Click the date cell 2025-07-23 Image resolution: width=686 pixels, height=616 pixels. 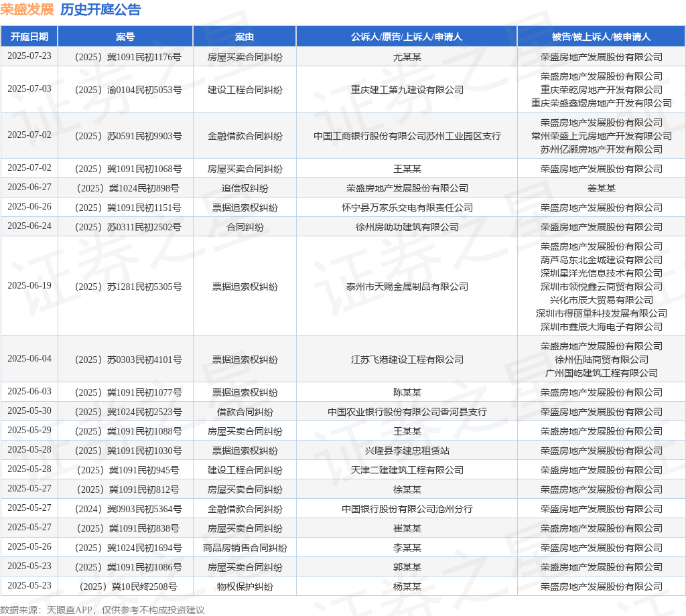[x=29, y=56]
